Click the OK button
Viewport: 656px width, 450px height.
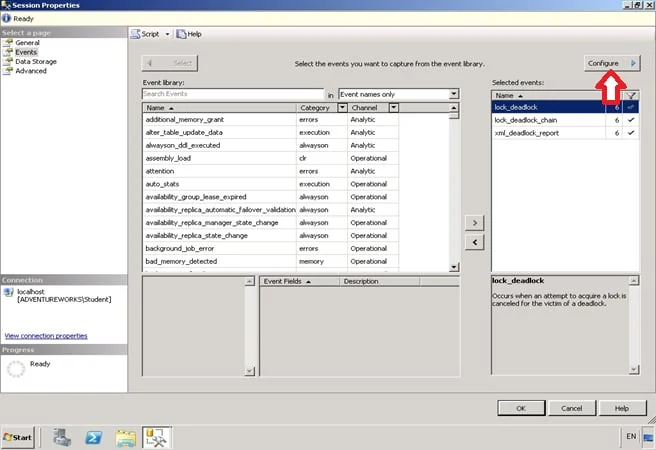[x=521, y=408]
